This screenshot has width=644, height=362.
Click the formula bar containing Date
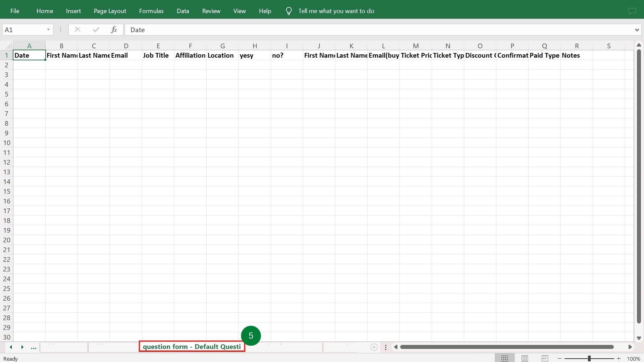379,30
